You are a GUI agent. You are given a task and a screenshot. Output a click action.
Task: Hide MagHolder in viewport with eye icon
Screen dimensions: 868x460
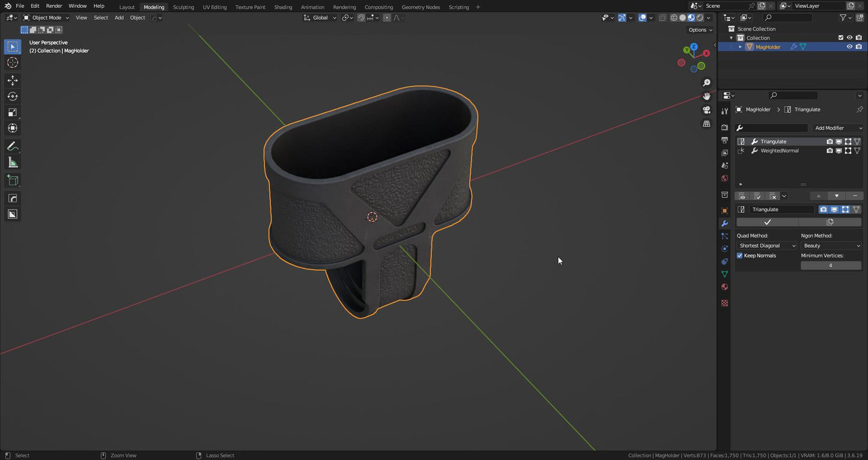(849, 47)
